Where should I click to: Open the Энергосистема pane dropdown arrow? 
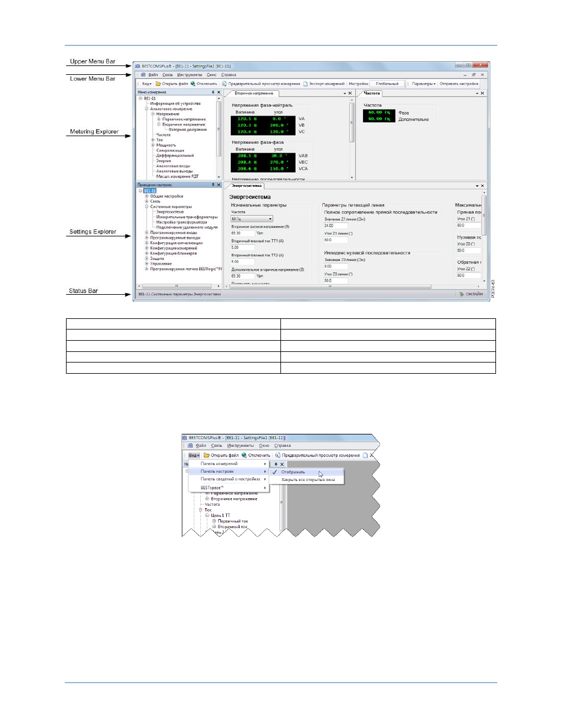coord(477,186)
